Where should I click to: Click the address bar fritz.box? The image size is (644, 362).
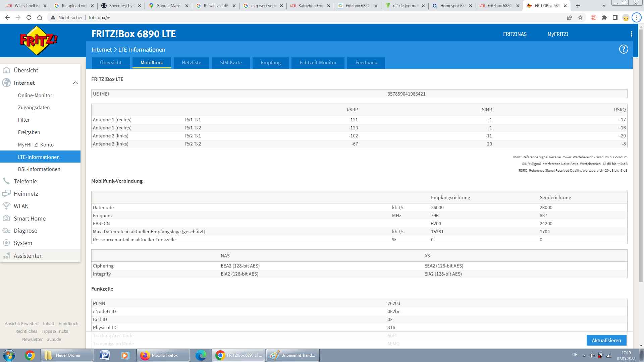pos(99,17)
